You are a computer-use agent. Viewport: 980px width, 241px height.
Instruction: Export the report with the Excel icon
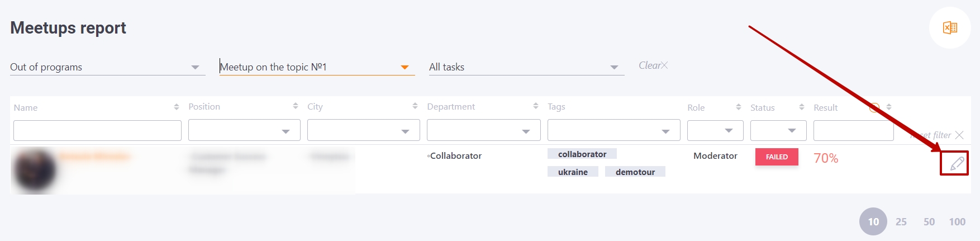point(950,27)
